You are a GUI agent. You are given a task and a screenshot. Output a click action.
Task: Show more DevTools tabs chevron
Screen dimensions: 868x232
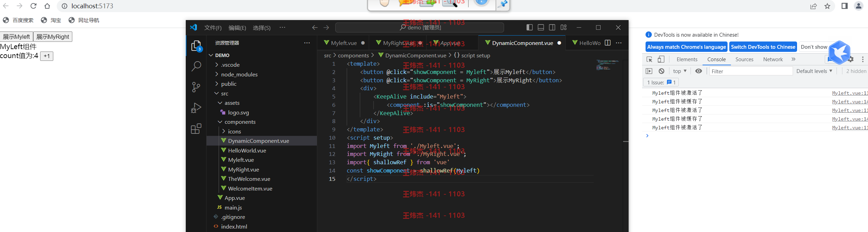tap(793, 59)
